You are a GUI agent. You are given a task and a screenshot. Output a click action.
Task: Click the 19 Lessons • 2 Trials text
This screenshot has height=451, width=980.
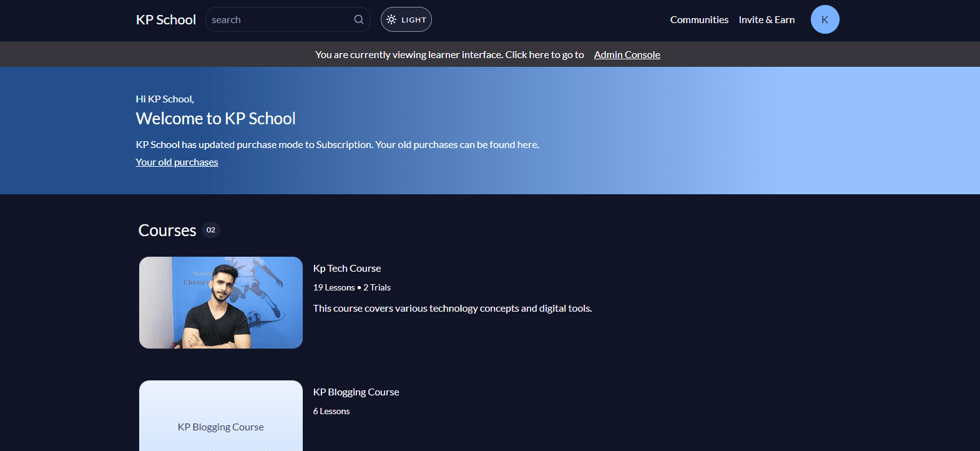coord(352,287)
